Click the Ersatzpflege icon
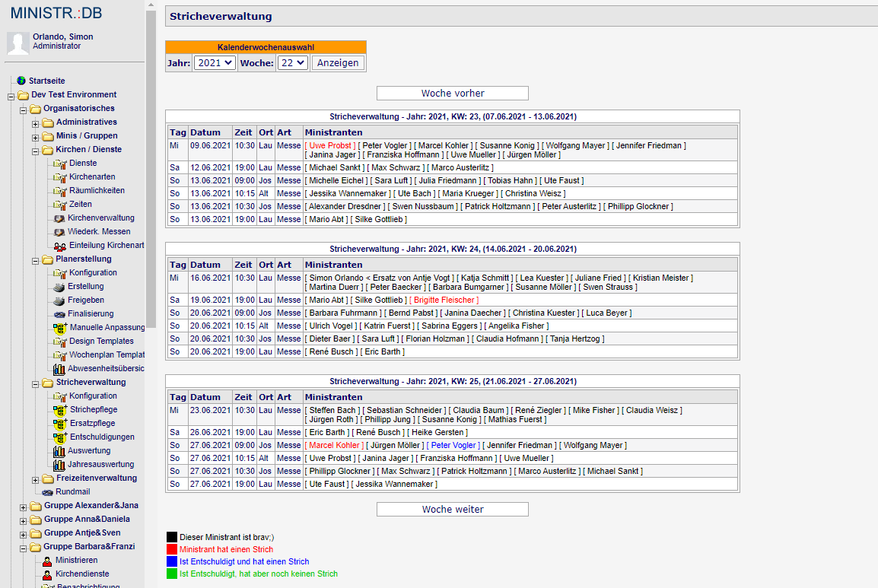Screen dimensions: 878x588 point(60,424)
